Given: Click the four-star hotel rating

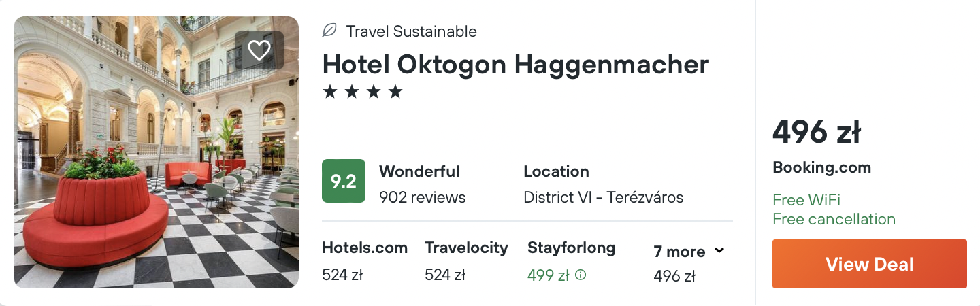Looking at the screenshot, I should [363, 92].
